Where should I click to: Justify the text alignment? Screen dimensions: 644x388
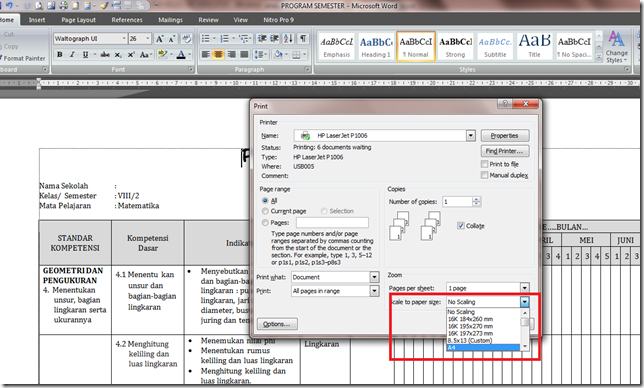244,55
